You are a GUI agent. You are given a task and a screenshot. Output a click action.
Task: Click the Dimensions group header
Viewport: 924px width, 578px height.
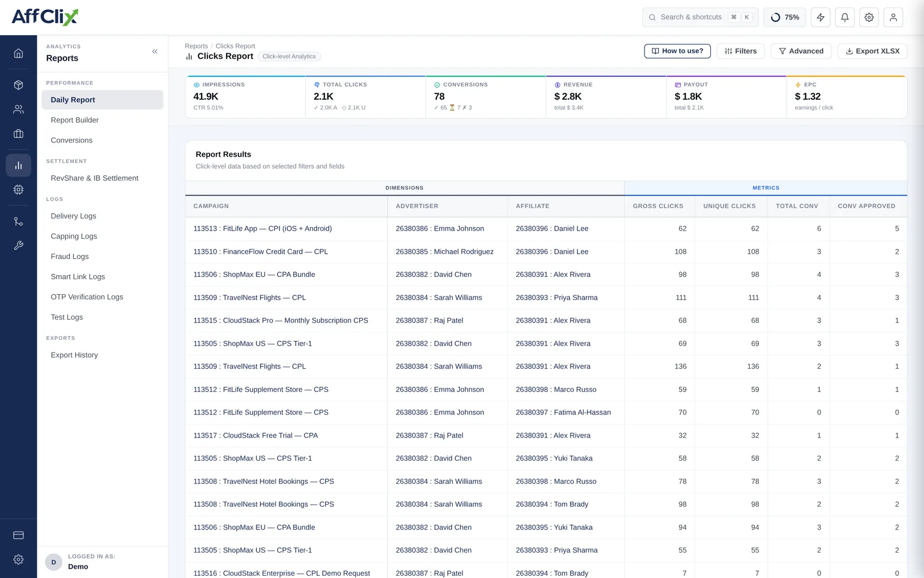coord(404,188)
